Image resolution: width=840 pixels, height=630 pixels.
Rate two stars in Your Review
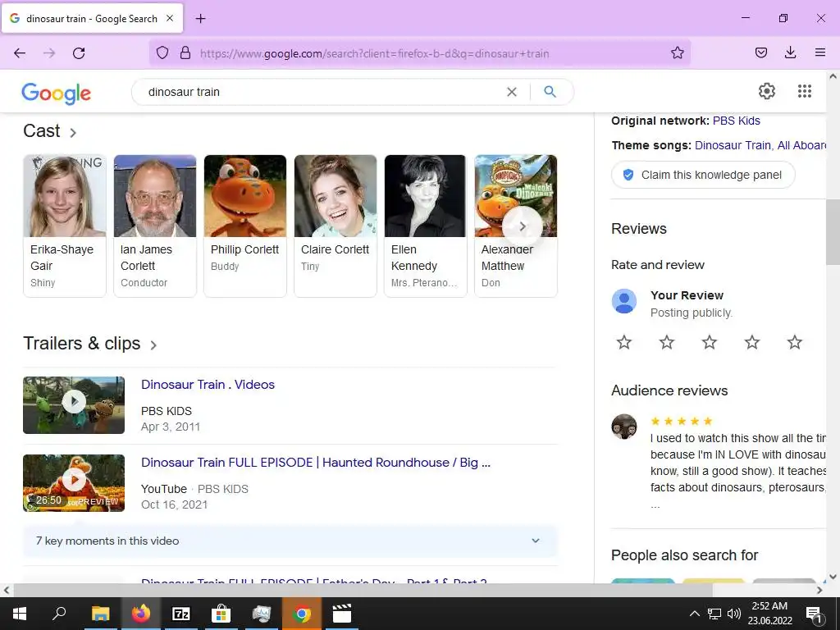(x=666, y=342)
